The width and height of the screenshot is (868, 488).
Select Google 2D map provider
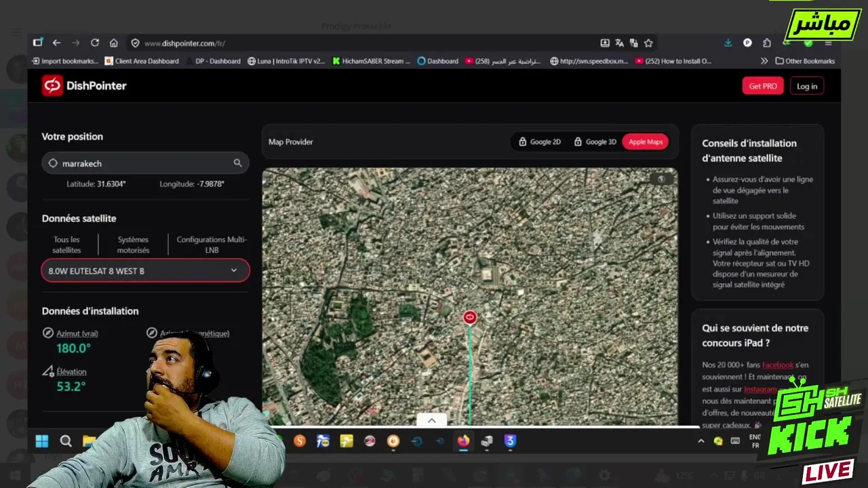(x=540, y=142)
